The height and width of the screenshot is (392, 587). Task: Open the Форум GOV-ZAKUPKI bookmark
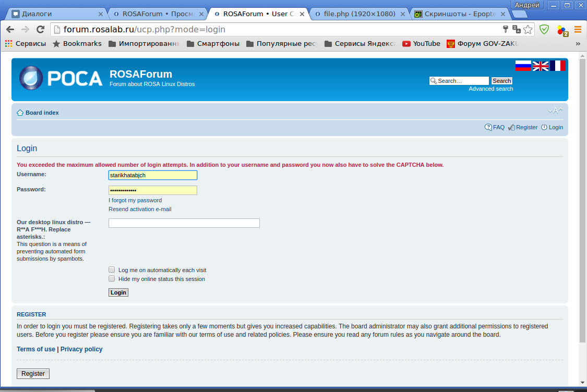[482, 43]
